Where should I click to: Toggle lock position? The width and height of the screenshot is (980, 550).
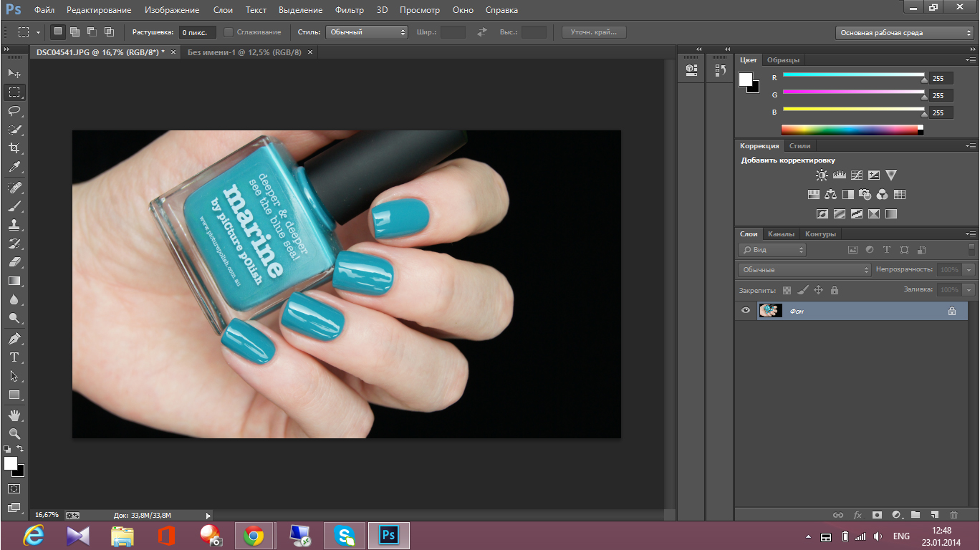click(x=818, y=290)
